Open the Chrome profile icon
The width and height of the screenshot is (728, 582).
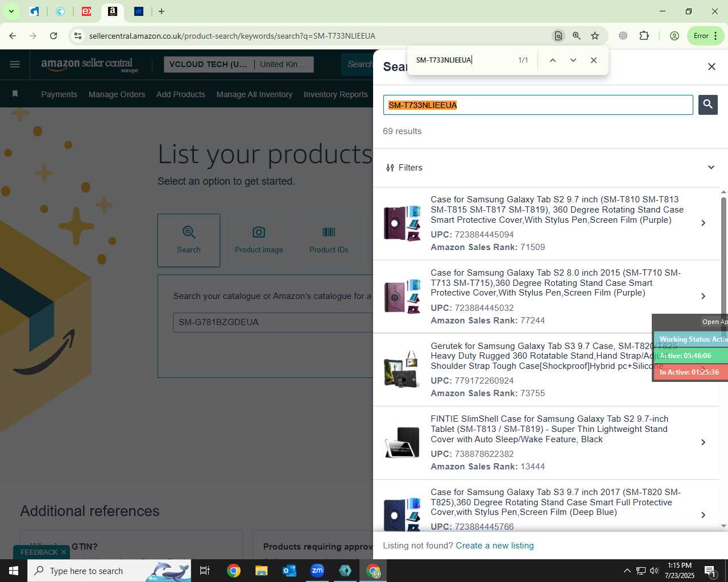tap(675, 36)
